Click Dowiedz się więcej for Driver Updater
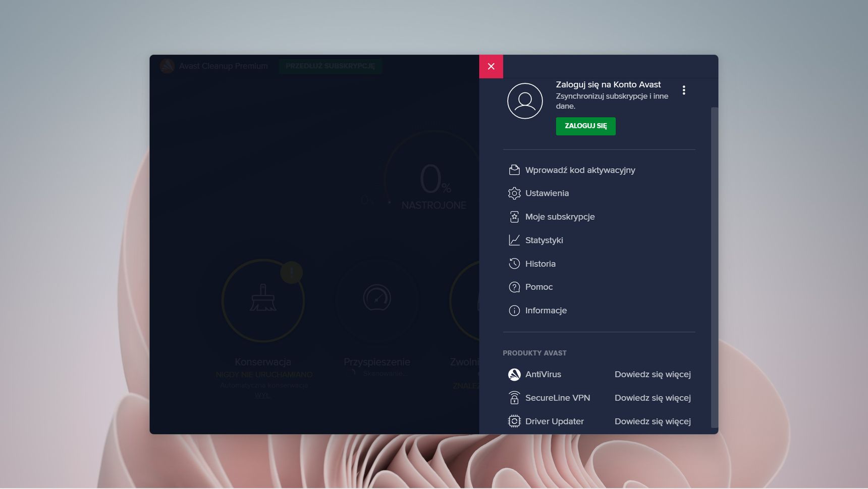This screenshot has width=868, height=489. coord(653,421)
